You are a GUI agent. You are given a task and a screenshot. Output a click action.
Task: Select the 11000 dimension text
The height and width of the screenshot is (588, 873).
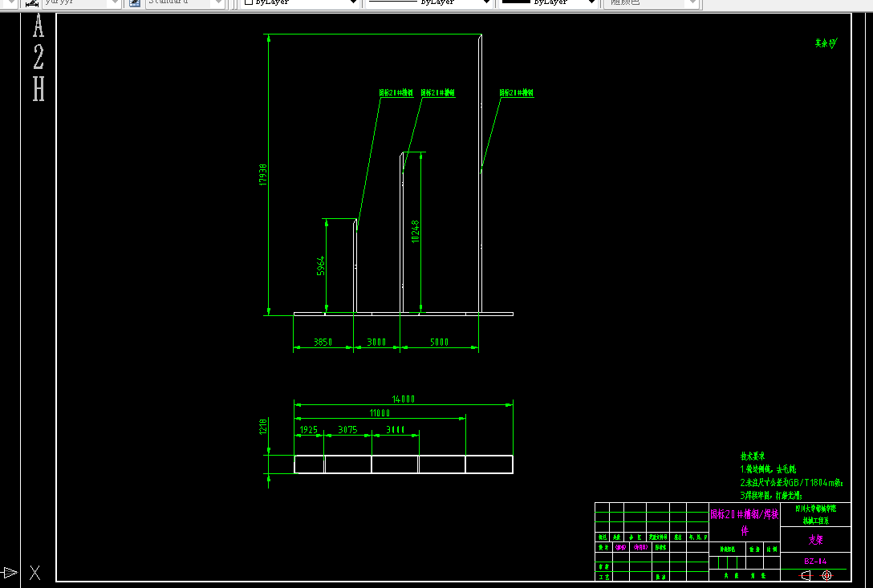click(x=380, y=413)
